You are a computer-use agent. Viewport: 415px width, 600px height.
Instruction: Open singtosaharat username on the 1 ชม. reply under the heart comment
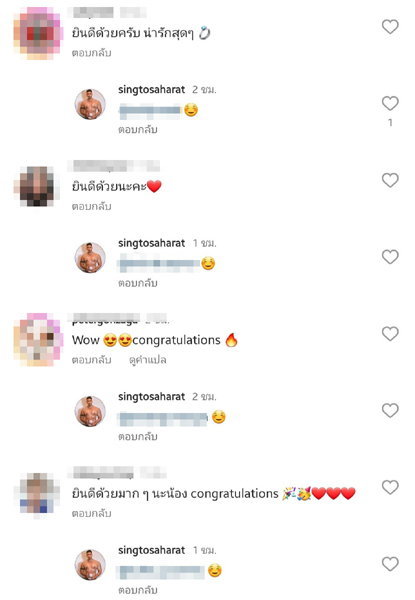click(151, 243)
